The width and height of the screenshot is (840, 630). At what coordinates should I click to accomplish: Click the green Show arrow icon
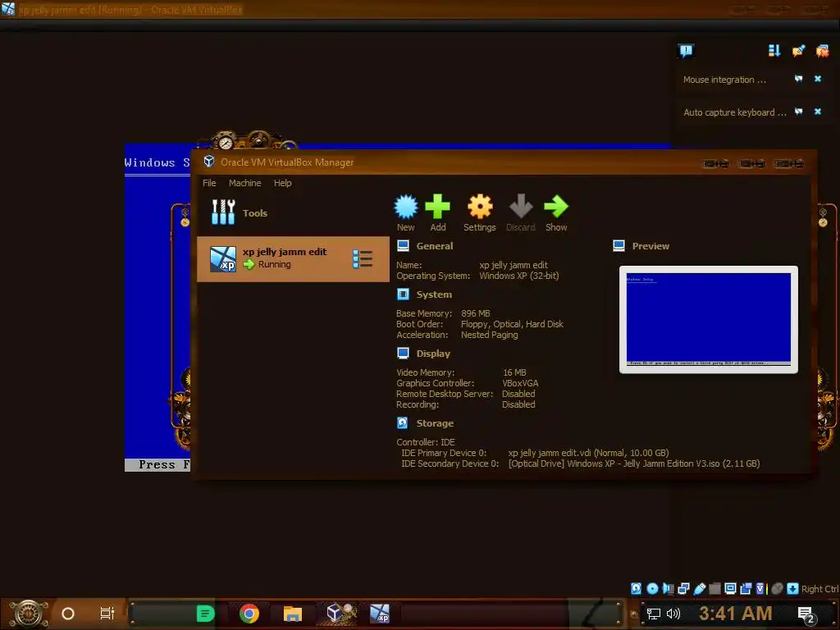[x=556, y=207]
